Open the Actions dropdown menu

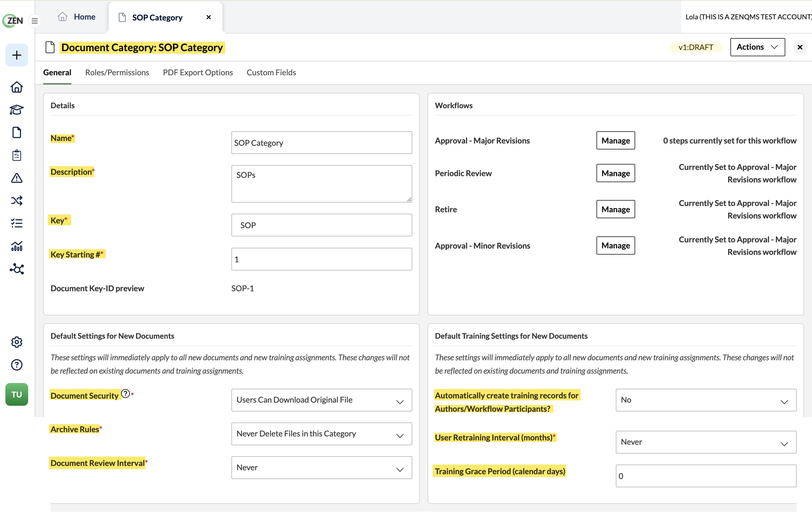pos(757,47)
